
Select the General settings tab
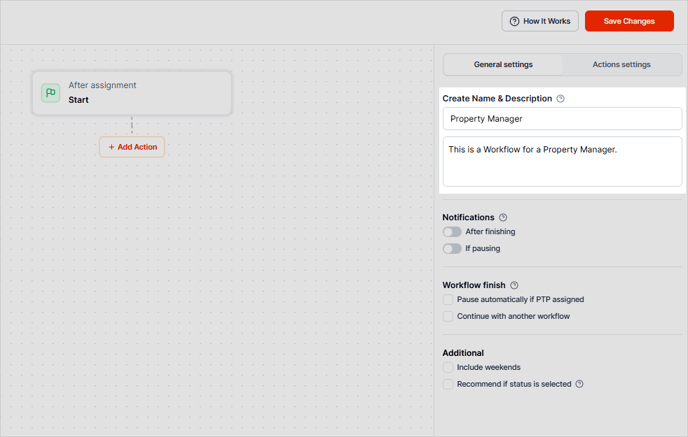[503, 65]
